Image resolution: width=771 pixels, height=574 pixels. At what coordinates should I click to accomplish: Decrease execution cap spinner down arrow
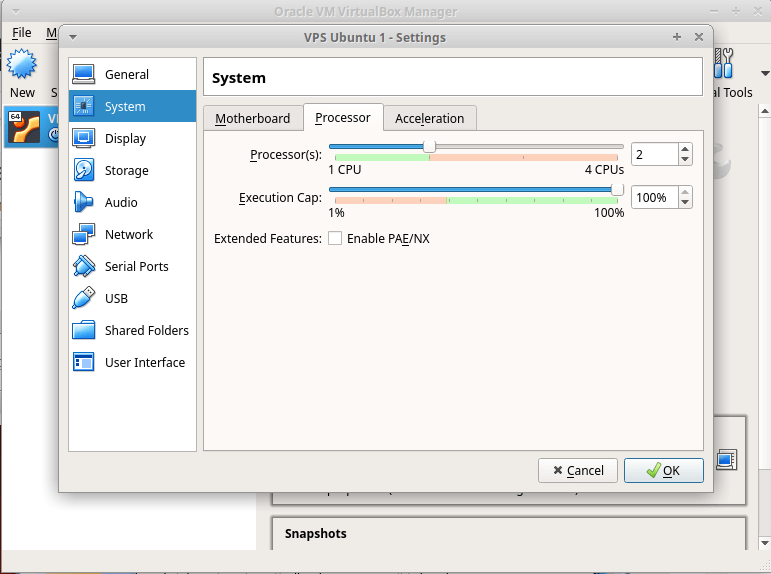pos(685,202)
